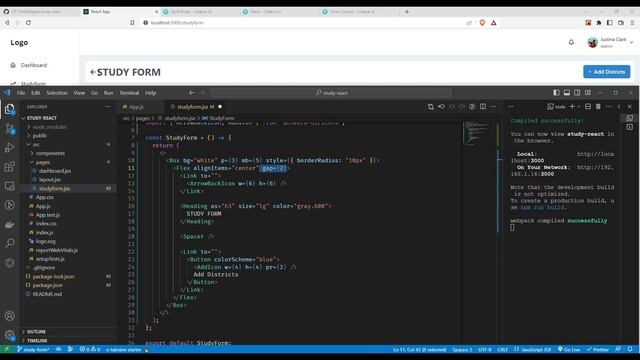Open the Help menu
640x360 pixels.
click(151, 93)
